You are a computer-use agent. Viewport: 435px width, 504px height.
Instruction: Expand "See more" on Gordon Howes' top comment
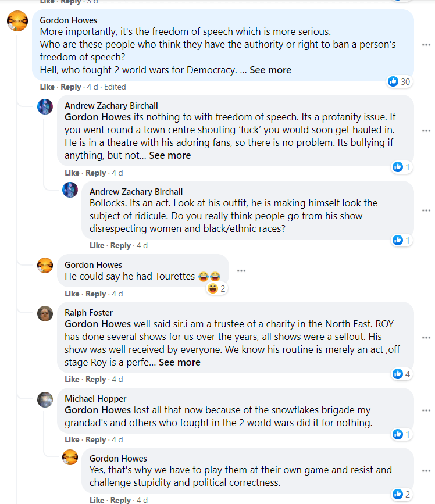(x=270, y=70)
